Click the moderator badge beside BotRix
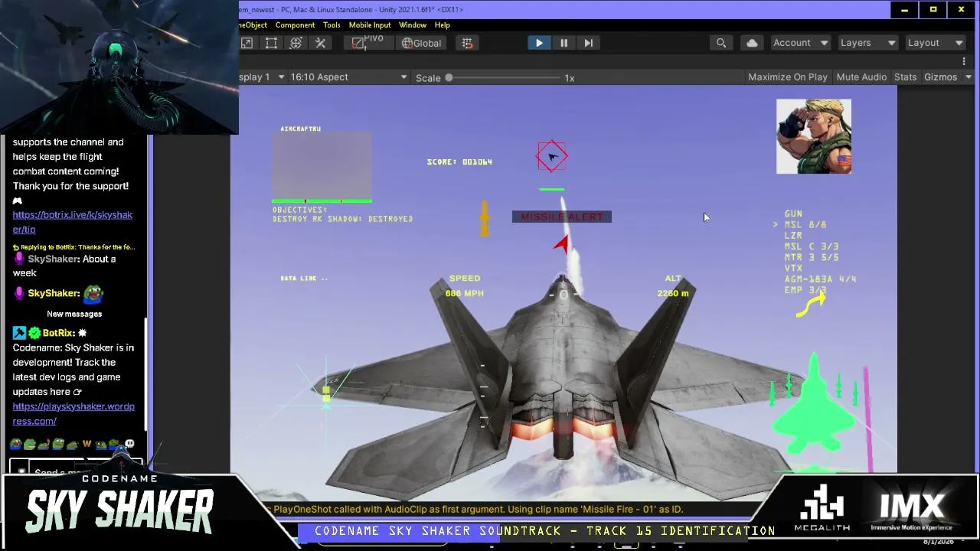 (19, 333)
